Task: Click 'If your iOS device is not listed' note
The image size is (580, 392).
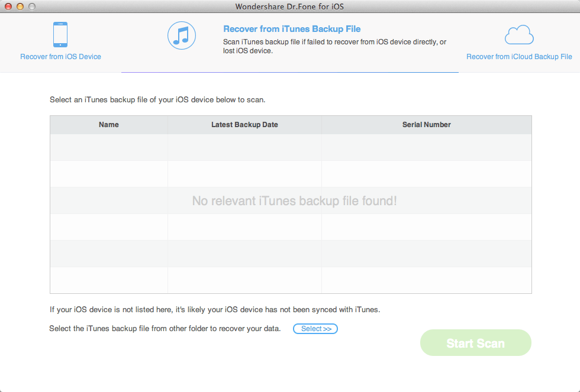Action: coord(215,310)
